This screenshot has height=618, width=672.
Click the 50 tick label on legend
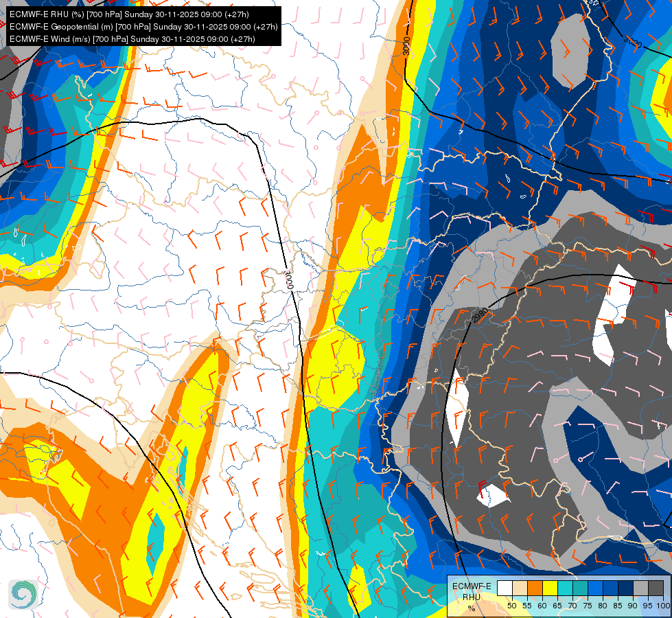[x=512, y=606]
